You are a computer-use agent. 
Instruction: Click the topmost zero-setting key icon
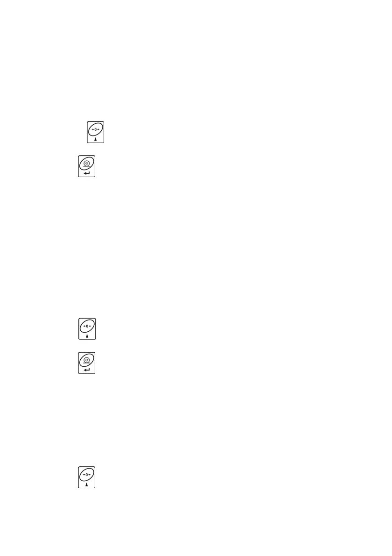(x=96, y=132)
